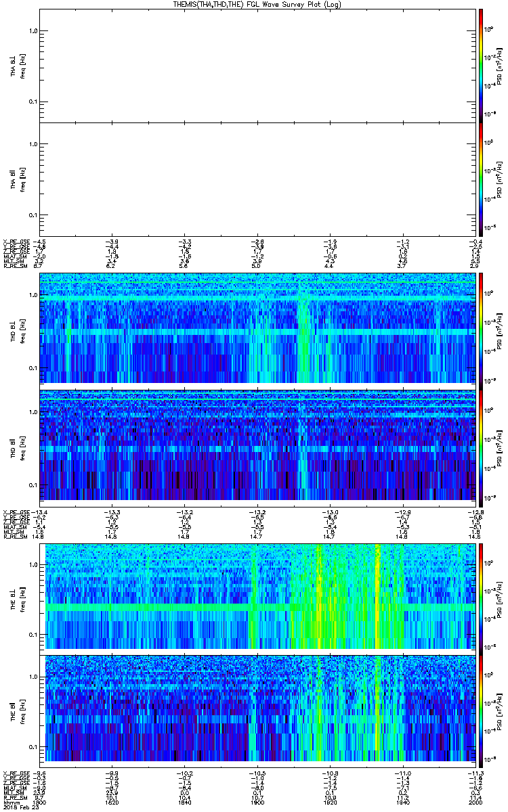The image size is (508, 812).
Task: Click PSD [nT²/Hz] label beside THA BL color bar
Action: (500, 65)
